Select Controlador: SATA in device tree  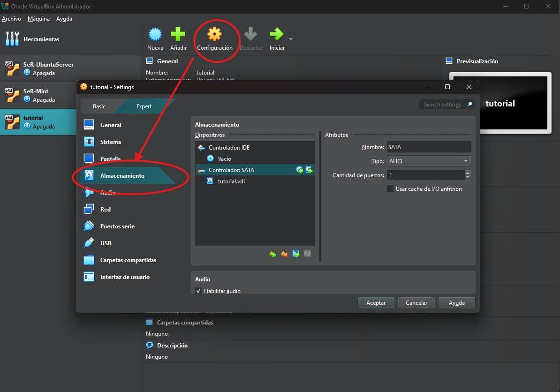(x=231, y=170)
